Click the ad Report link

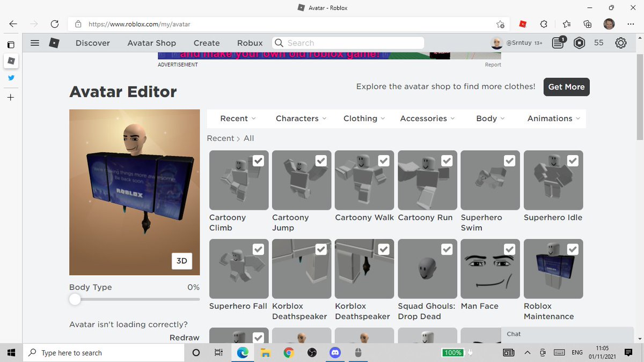[x=493, y=65]
